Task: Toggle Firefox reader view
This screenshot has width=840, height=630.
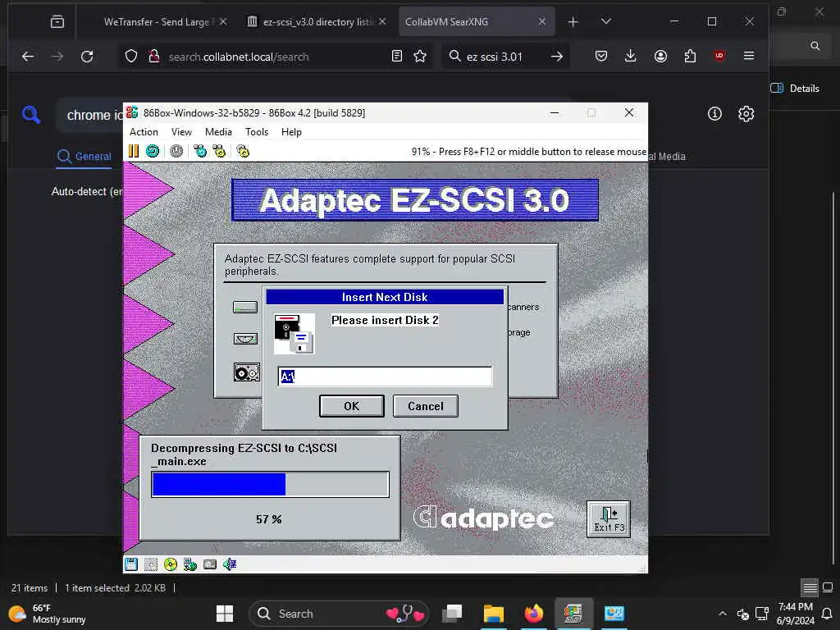Action: 397,57
